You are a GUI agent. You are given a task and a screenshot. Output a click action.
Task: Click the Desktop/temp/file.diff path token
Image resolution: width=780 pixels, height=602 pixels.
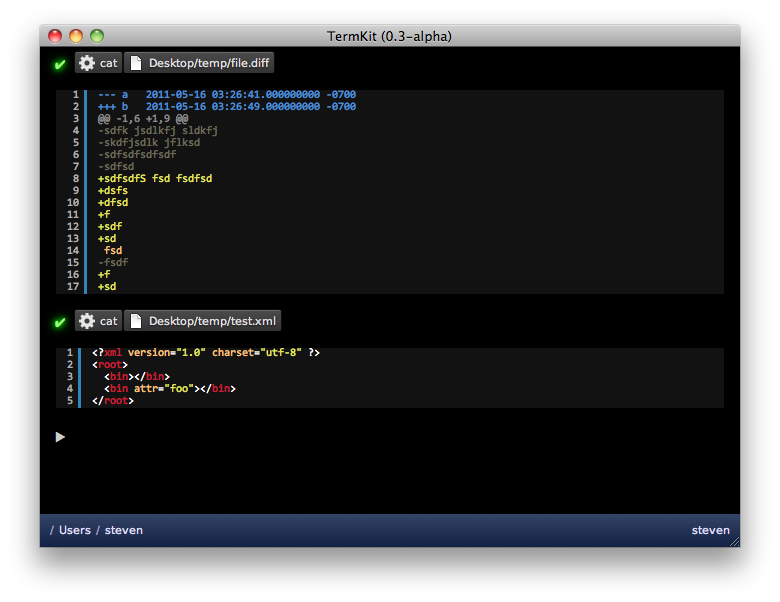click(209, 63)
